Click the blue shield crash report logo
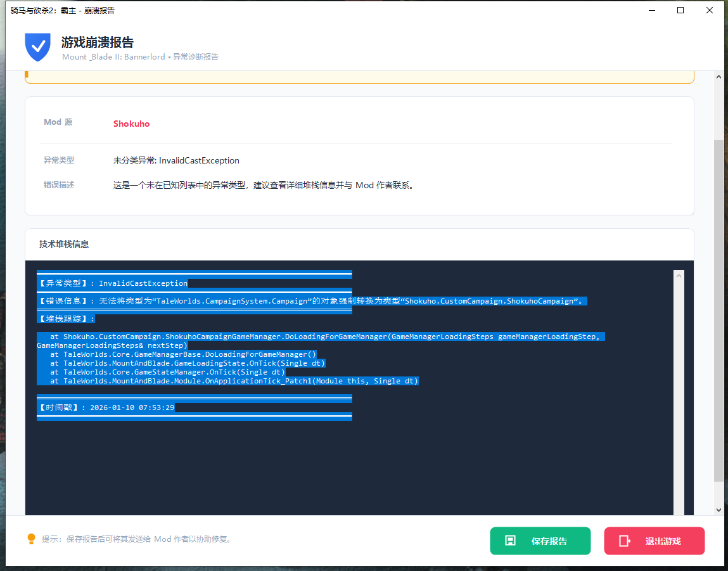Viewport: 728px width, 571px height. [37, 48]
